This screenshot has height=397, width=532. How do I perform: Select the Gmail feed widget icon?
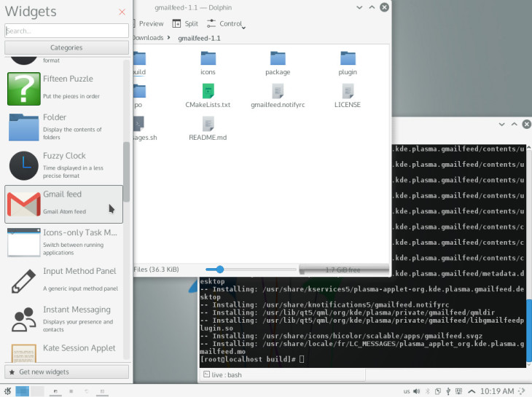coord(24,204)
